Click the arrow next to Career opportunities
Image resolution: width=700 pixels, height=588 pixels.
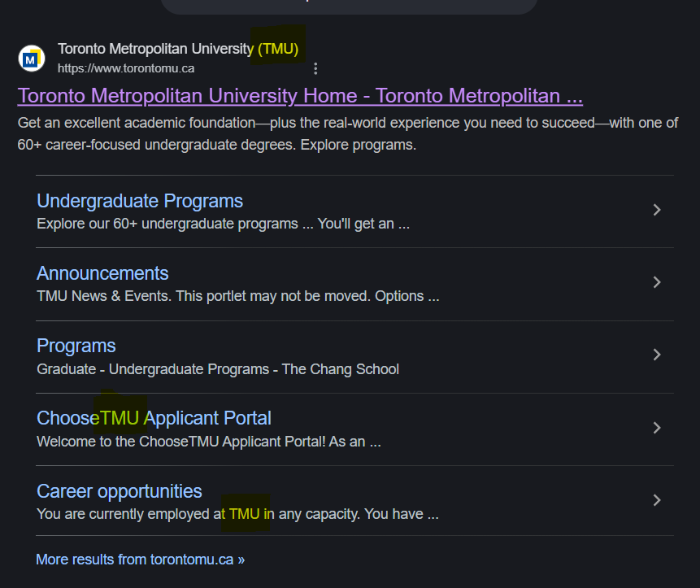657,500
